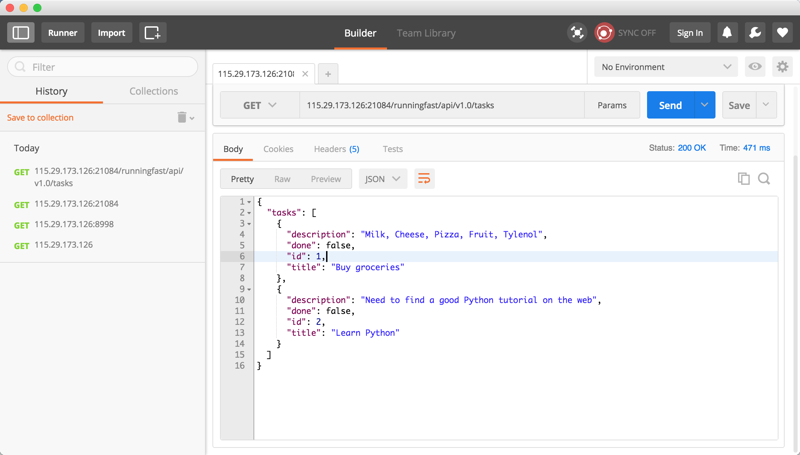The height and width of the screenshot is (455, 800).
Task: Click the trash icon in History
Action: point(182,117)
